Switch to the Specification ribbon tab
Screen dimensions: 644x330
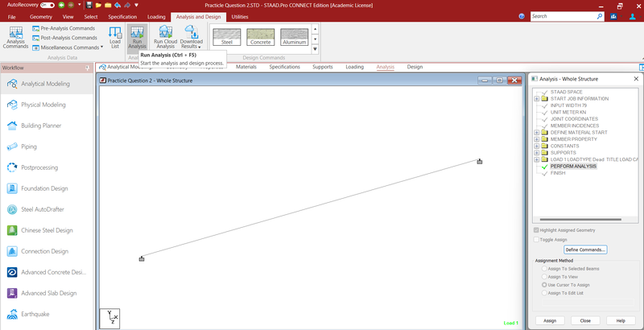(122, 17)
